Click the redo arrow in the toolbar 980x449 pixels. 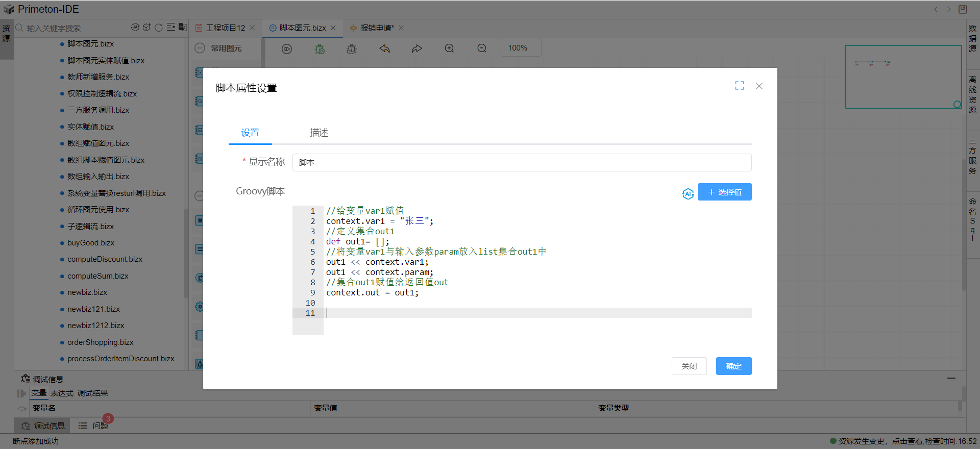click(x=417, y=48)
